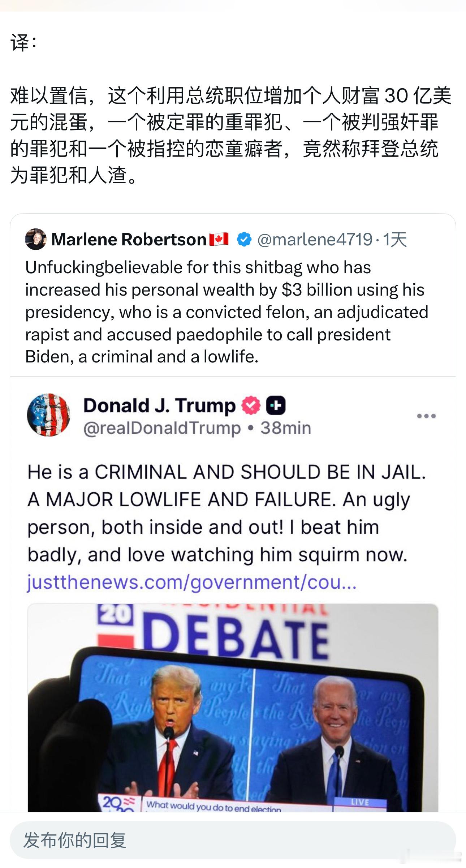Click Marlene Robertson's profile avatar
This screenshot has height=868, width=466.
35,239
